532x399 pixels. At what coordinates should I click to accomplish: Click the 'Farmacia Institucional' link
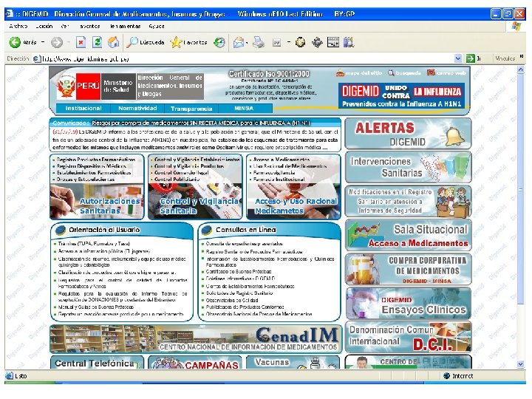click(279, 179)
